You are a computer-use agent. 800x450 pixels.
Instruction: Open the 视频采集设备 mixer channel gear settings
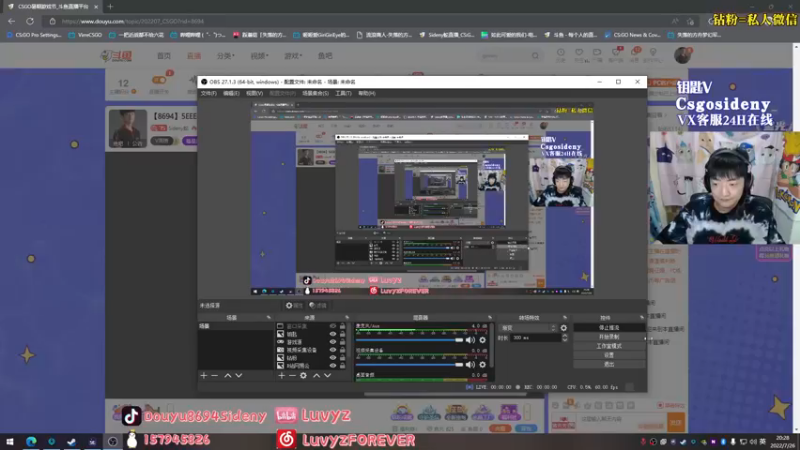[x=483, y=364]
